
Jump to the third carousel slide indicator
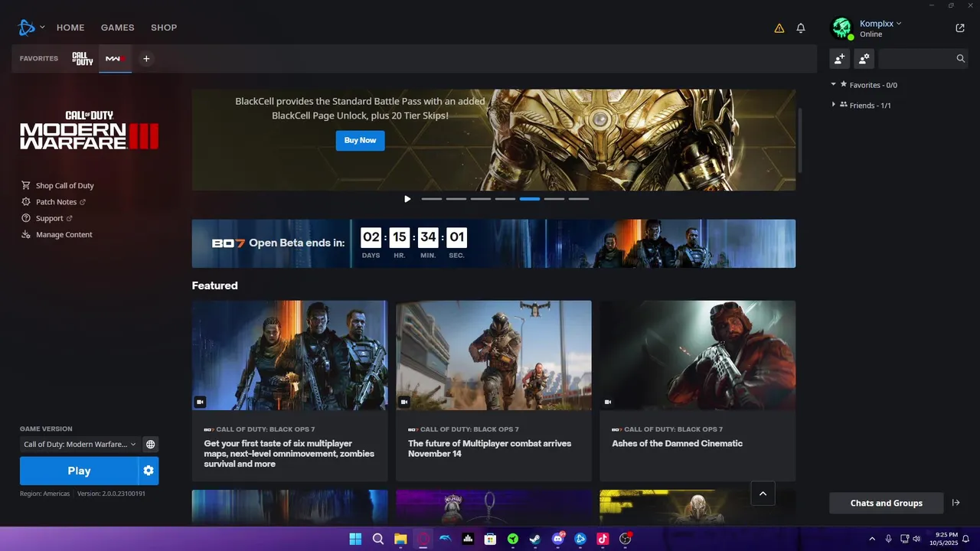pos(481,199)
